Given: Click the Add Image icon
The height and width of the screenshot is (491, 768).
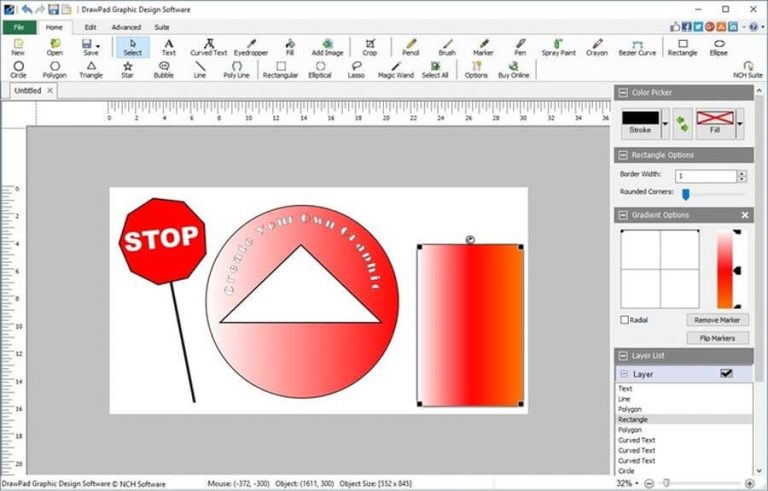Looking at the screenshot, I should pos(327,47).
